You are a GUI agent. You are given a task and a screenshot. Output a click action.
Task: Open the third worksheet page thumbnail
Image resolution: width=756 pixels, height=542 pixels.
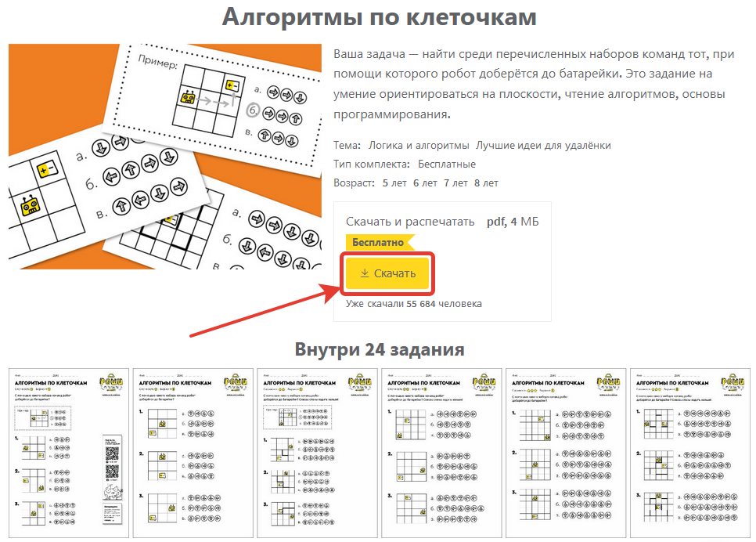click(x=317, y=453)
